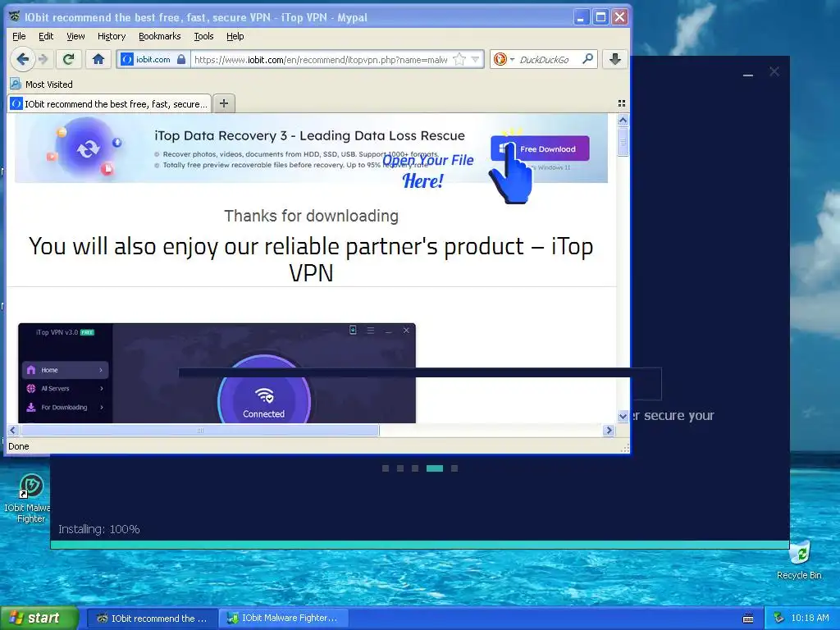Open the History menu
This screenshot has width=840, height=630.
click(112, 36)
